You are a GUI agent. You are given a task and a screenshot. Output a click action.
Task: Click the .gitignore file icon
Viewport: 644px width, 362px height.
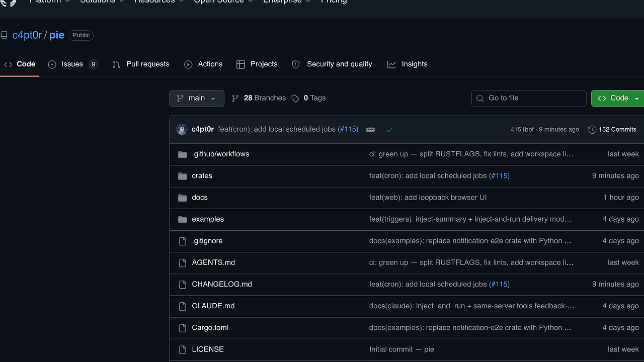pos(183,241)
